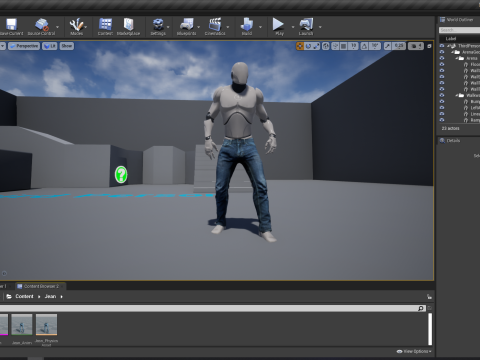Screen dimensions: 480x360
Task: Collapse the Arena folder in the outliner
Action: click(457, 58)
